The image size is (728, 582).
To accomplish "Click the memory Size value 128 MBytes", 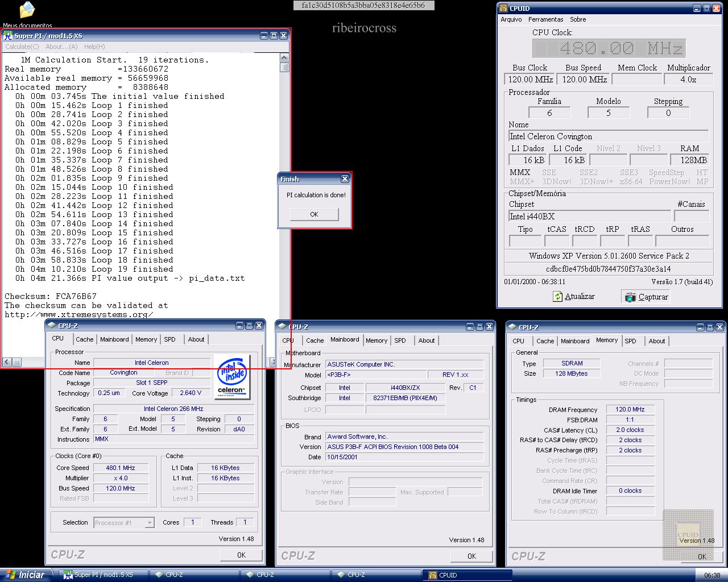I will point(572,373).
